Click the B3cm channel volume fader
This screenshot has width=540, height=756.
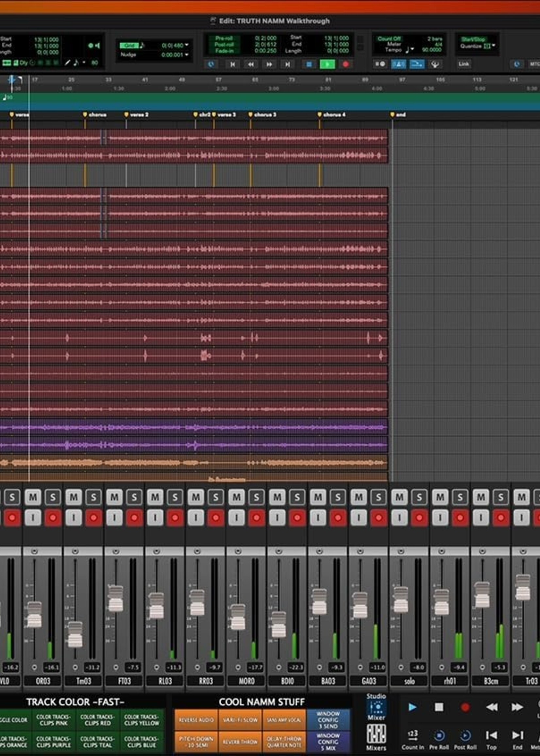482,595
